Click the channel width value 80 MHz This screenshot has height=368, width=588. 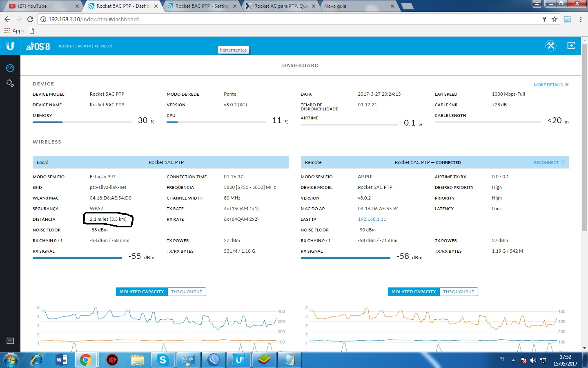[x=232, y=198]
